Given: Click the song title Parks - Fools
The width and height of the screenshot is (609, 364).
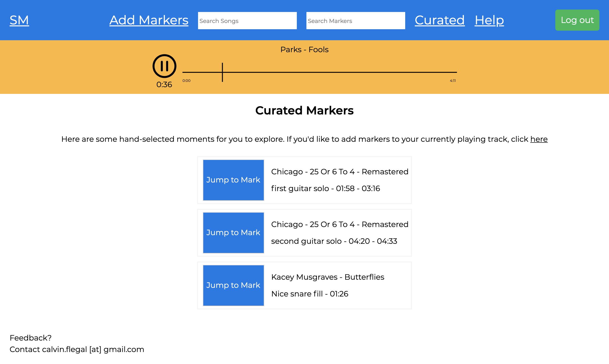Looking at the screenshot, I should pyautogui.click(x=304, y=49).
